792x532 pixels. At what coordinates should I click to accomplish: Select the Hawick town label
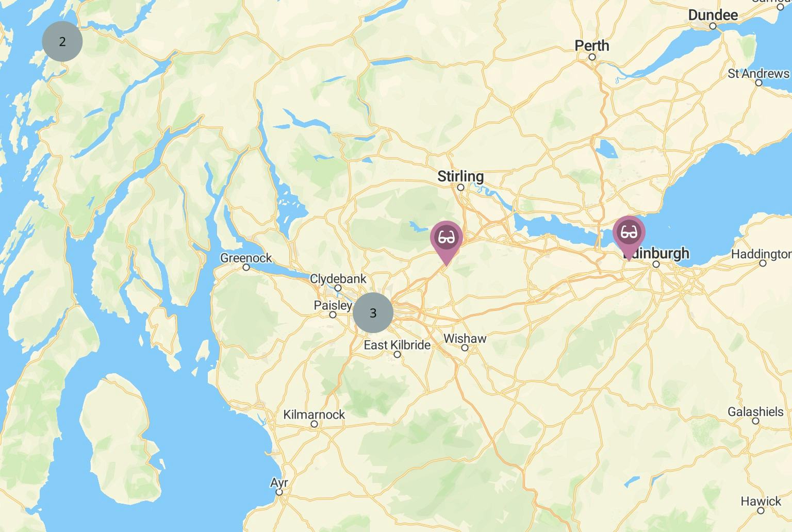tap(761, 501)
